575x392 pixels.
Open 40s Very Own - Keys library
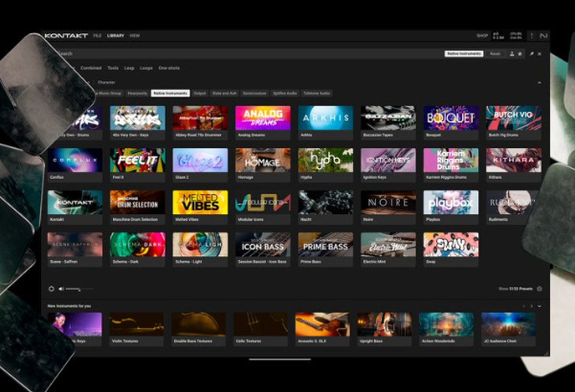coord(137,122)
